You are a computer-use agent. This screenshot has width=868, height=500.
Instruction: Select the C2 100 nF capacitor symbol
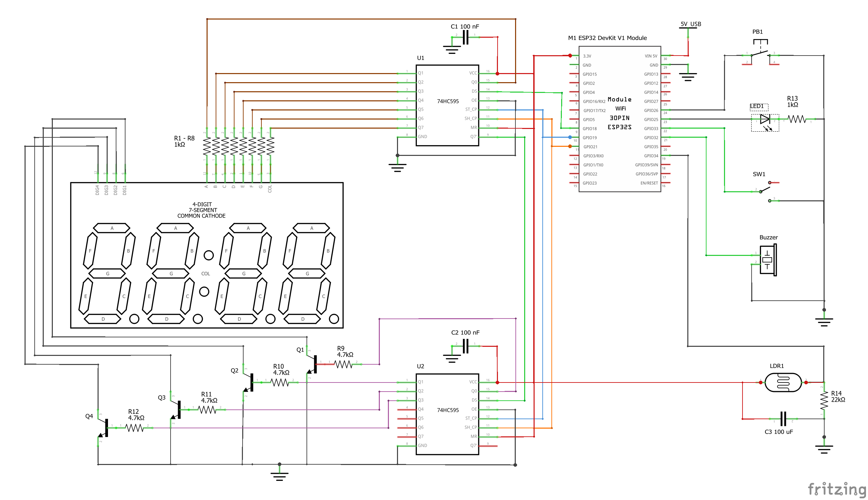466,346
